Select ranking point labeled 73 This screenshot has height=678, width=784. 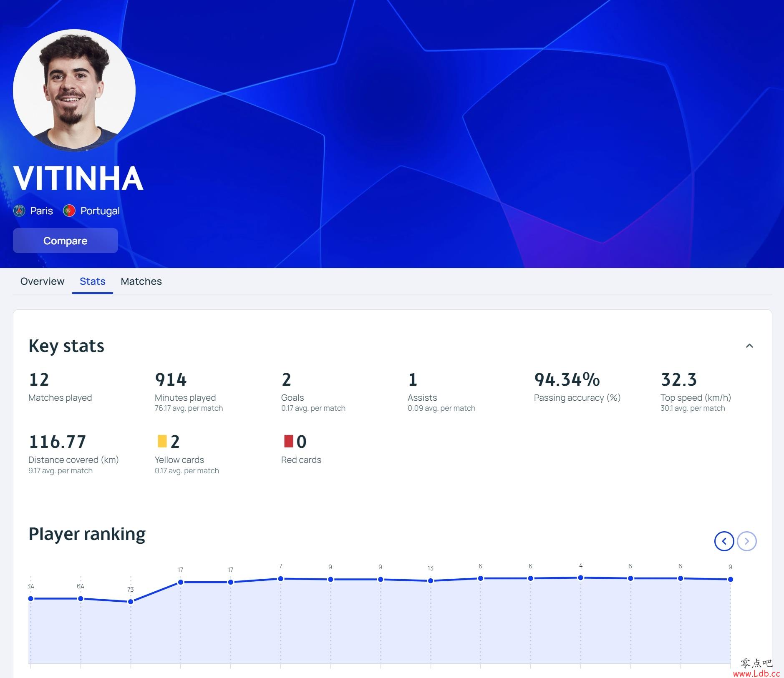[x=131, y=602]
